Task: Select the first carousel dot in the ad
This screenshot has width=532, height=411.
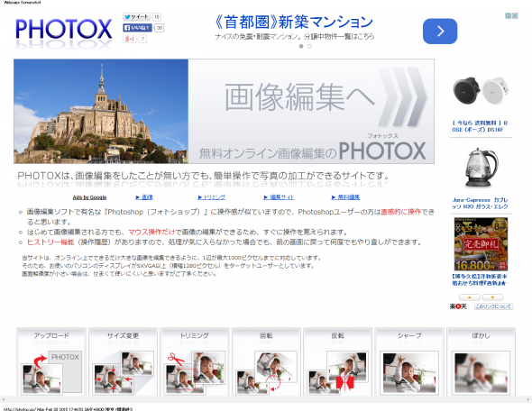Action: coord(301,47)
